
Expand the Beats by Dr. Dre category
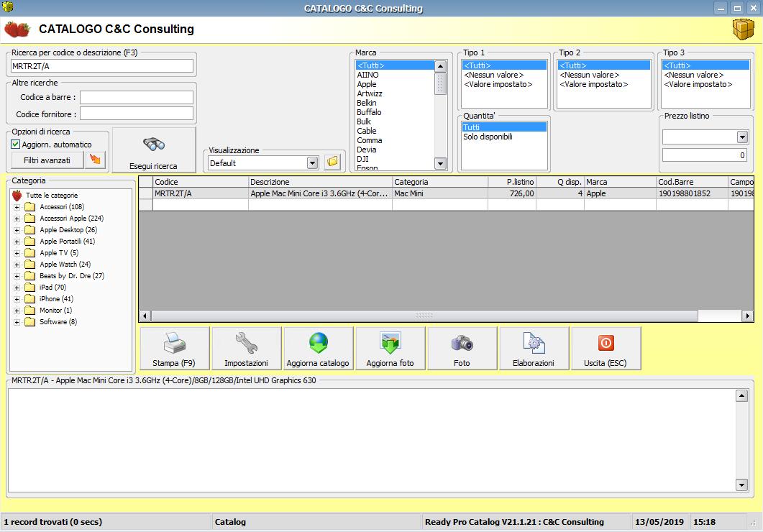(x=17, y=276)
